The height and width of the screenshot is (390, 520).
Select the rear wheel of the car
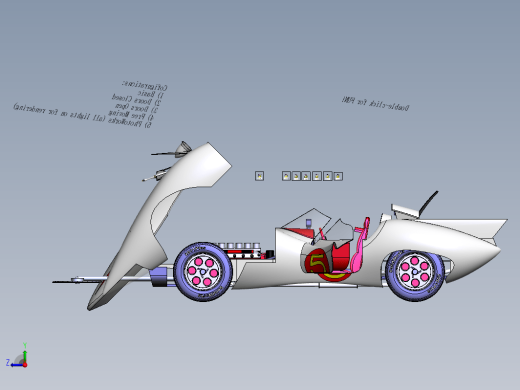pyautogui.click(x=414, y=275)
